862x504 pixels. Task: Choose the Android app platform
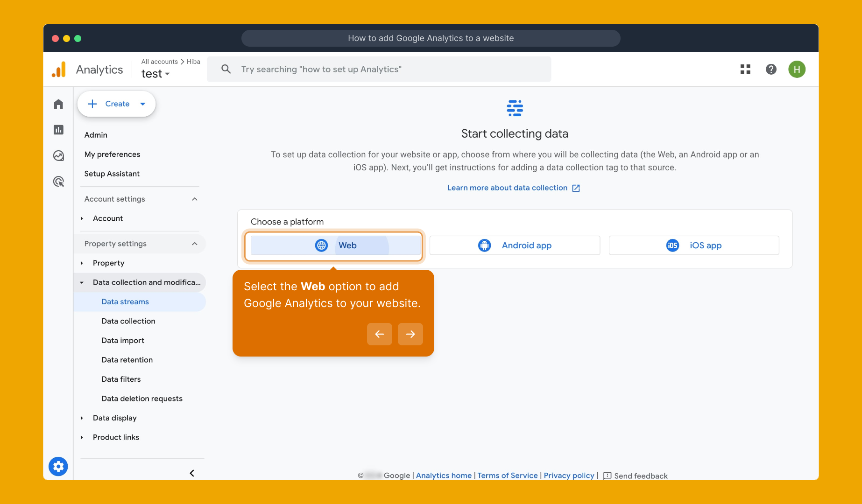click(514, 245)
